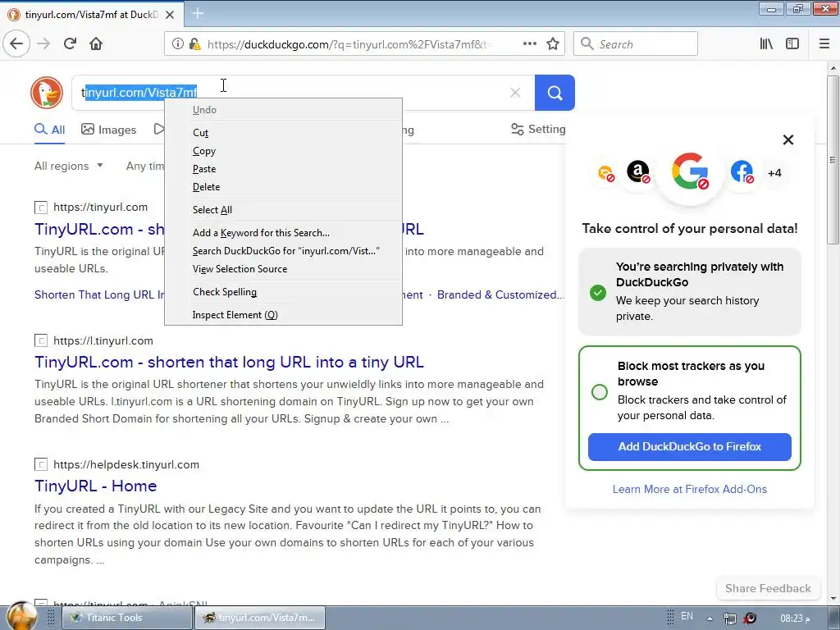The width and height of the screenshot is (840, 630).
Task: Click the Facebook tracker blocked icon
Action: (x=742, y=172)
